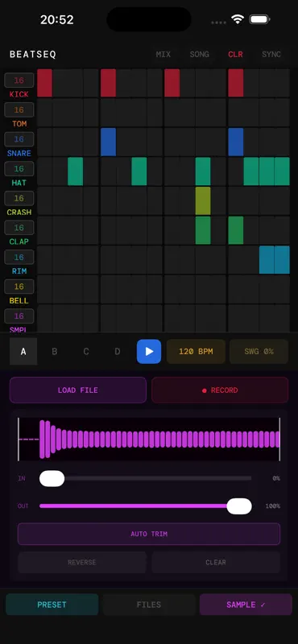Tap the red CLR option
This screenshot has width=298, height=644.
[x=235, y=54]
